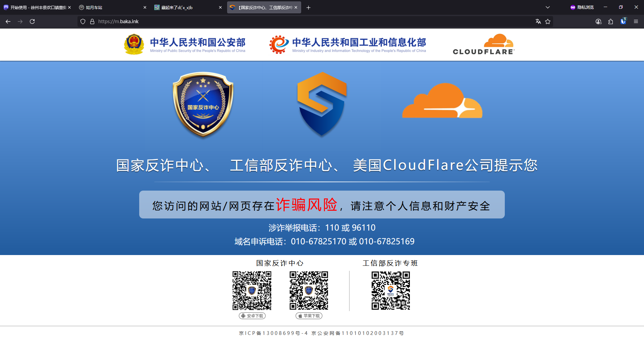Bookmark this page with the star
Image resolution: width=644 pixels, height=349 pixels.
coord(548,21)
